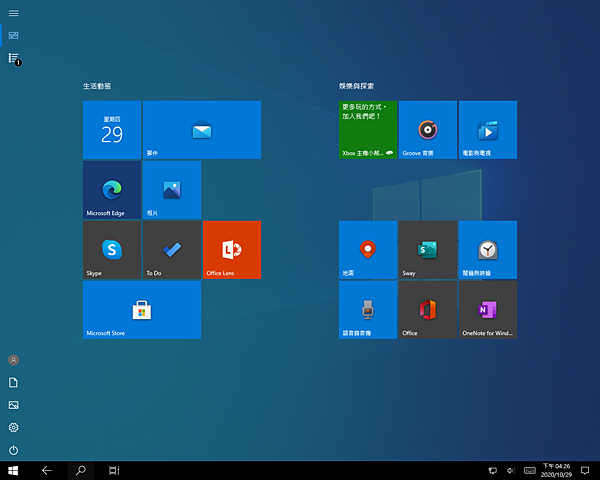Switch to pinned tiles view
Image resolution: width=600 pixels, height=480 pixels.
point(13,35)
